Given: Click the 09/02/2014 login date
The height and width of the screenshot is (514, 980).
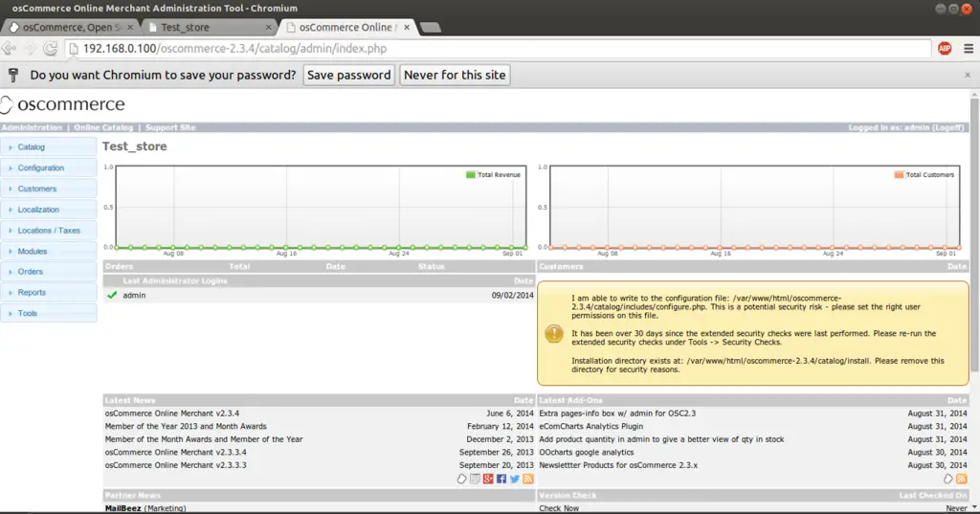Looking at the screenshot, I should click(513, 295).
